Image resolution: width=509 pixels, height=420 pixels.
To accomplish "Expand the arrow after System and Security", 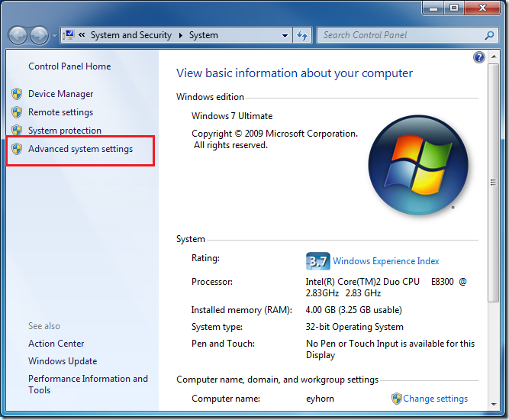I will [181, 35].
